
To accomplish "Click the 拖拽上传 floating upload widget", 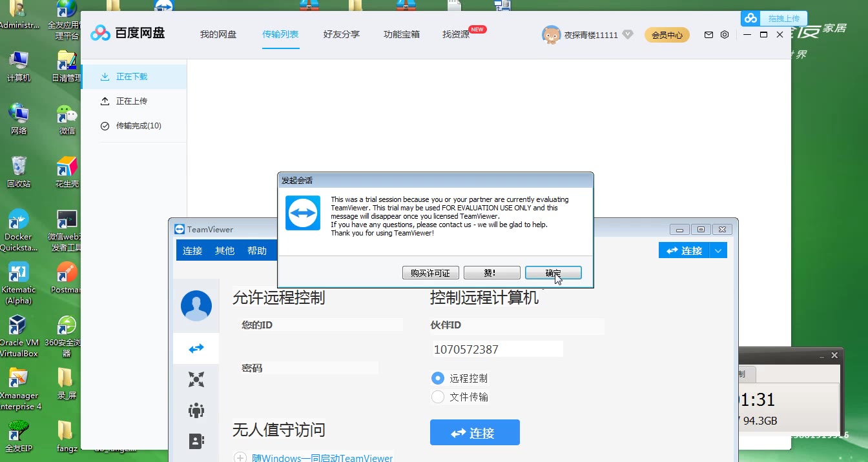I will point(774,18).
